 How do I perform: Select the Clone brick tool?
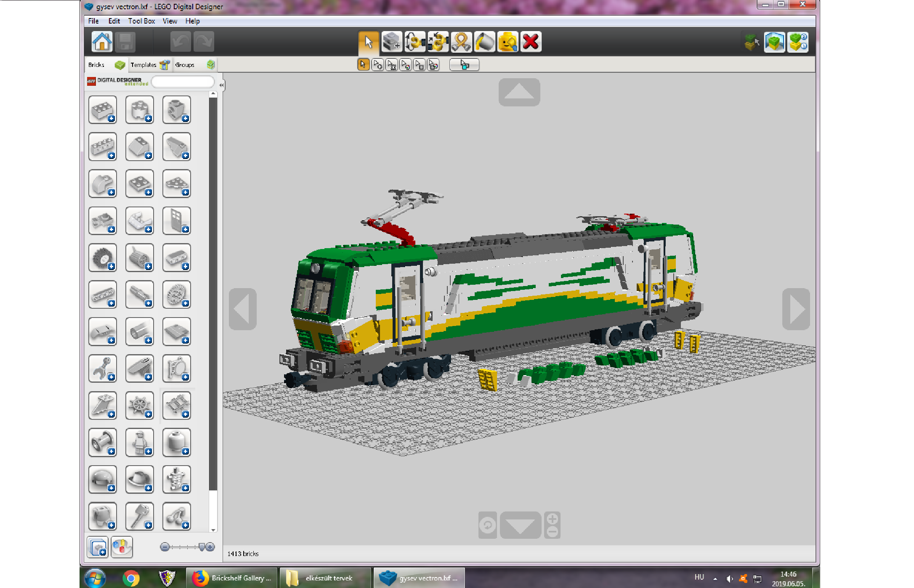coord(392,42)
